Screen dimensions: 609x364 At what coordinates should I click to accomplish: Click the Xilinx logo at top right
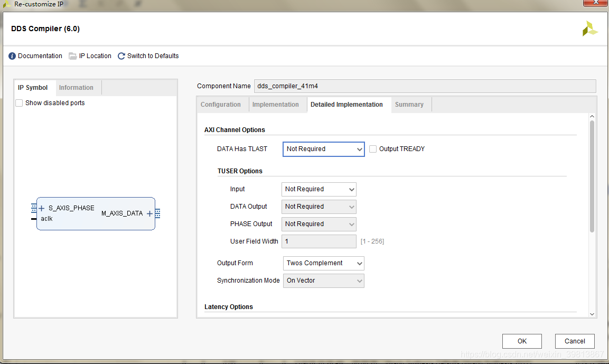coord(589,29)
